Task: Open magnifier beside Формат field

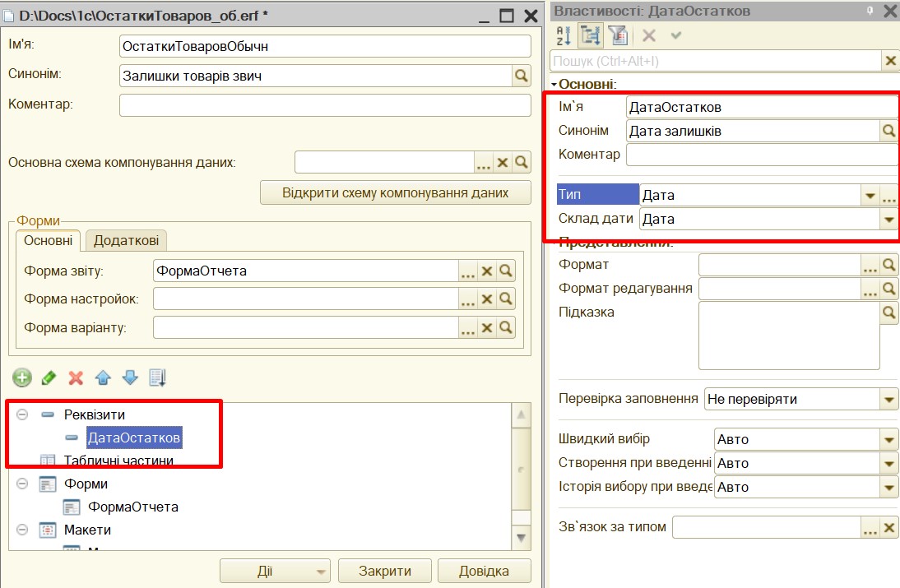Action: (x=889, y=265)
